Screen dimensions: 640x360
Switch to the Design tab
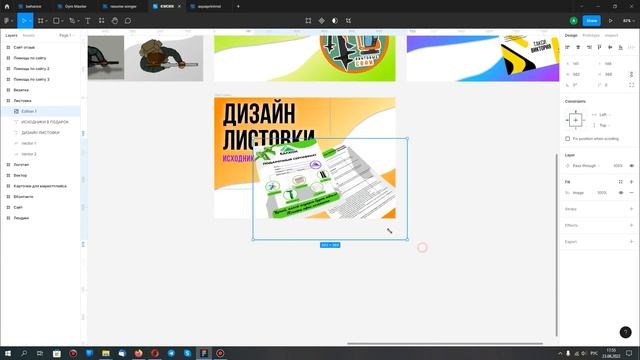(x=571, y=36)
